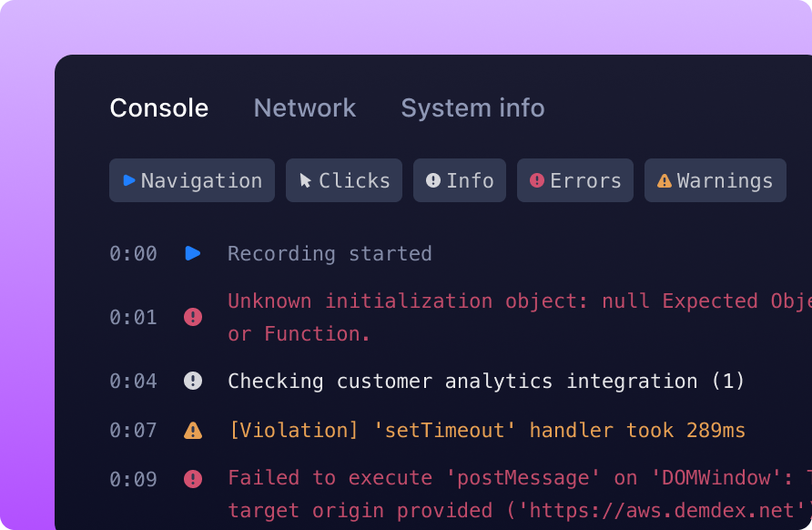The width and height of the screenshot is (812, 530).
Task: Jump to timestamp 0:09
Action: (x=133, y=479)
